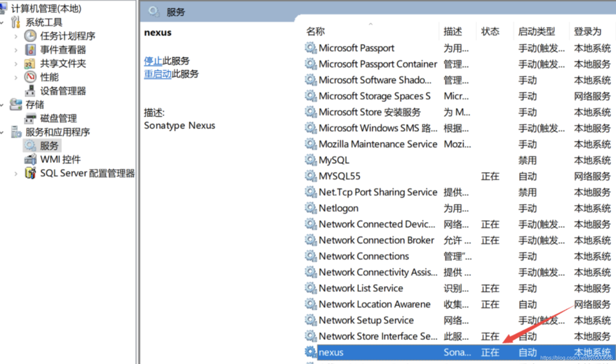Click the gear icon next to Netlogon

pyautogui.click(x=310, y=208)
